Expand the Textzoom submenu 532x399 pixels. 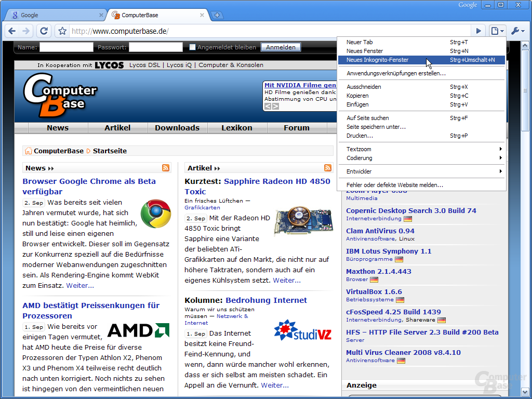pyautogui.click(x=421, y=149)
